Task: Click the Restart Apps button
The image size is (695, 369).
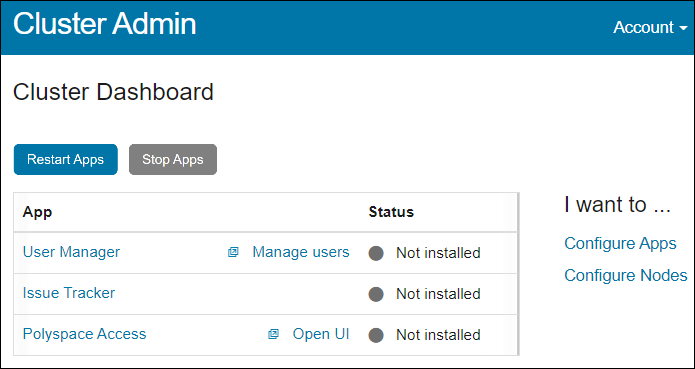Action: tap(66, 159)
